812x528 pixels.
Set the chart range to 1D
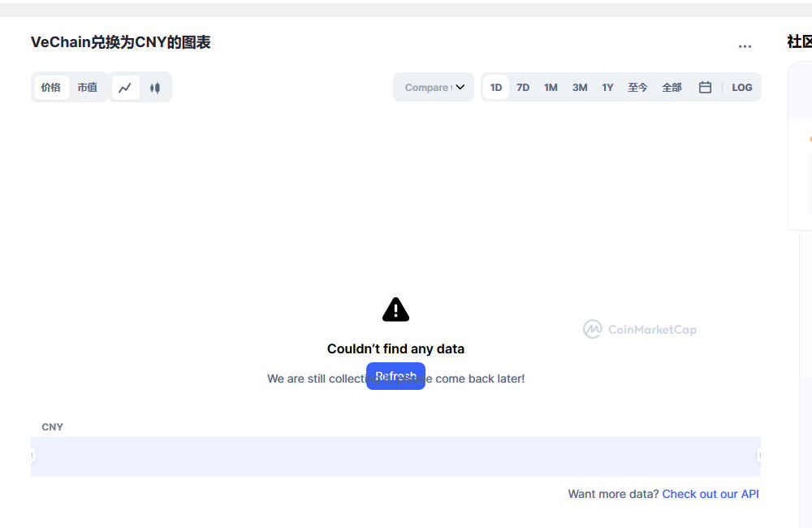pyautogui.click(x=496, y=87)
